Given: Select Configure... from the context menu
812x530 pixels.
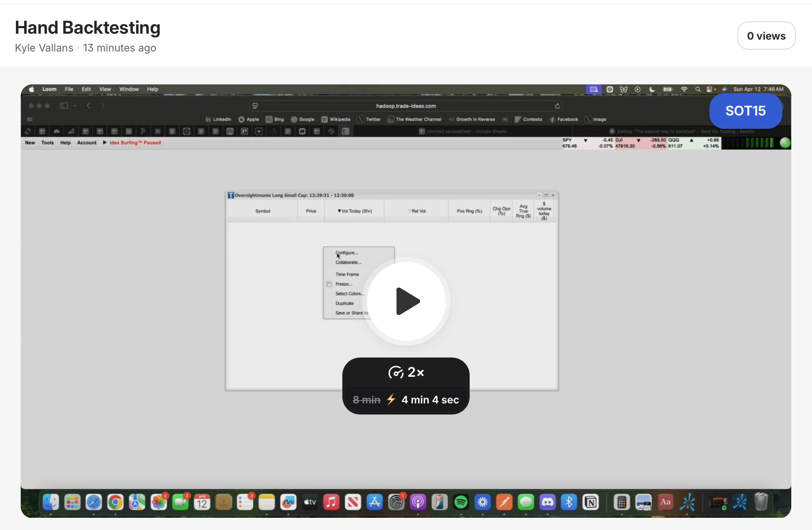Looking at the screenshot, I should click(347, 253).
